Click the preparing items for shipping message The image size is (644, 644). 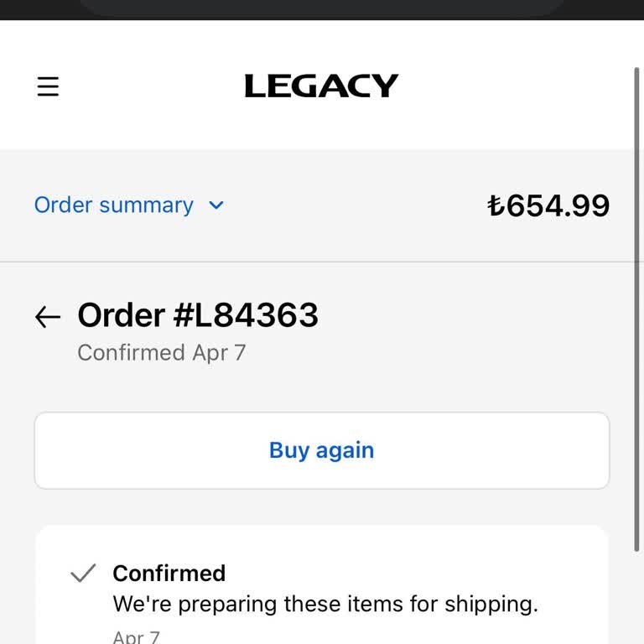(x=325, y=604)
